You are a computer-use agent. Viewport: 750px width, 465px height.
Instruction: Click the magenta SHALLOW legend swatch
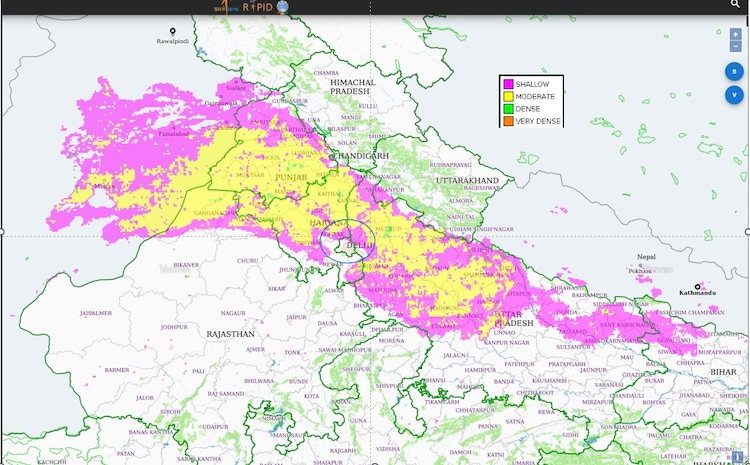click(x=509, y=83)
